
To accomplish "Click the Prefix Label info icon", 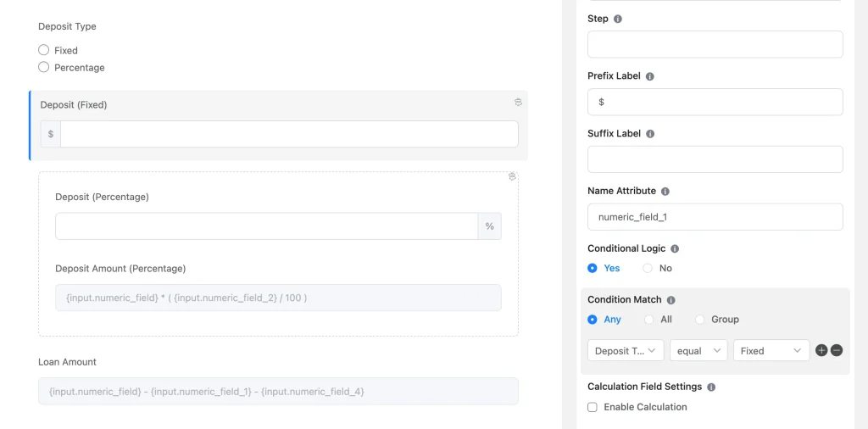I will [x=650, y=76].
